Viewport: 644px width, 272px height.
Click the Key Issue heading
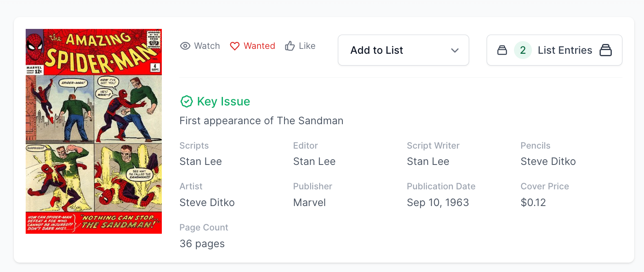(223, 101)
